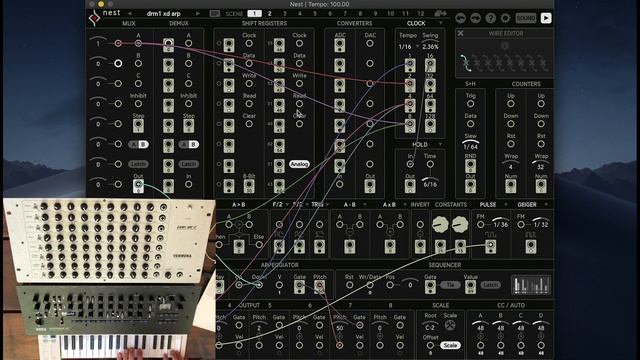Adjust the first Constants knob
The height and width of the screenshot is (360, 640).
440,224
